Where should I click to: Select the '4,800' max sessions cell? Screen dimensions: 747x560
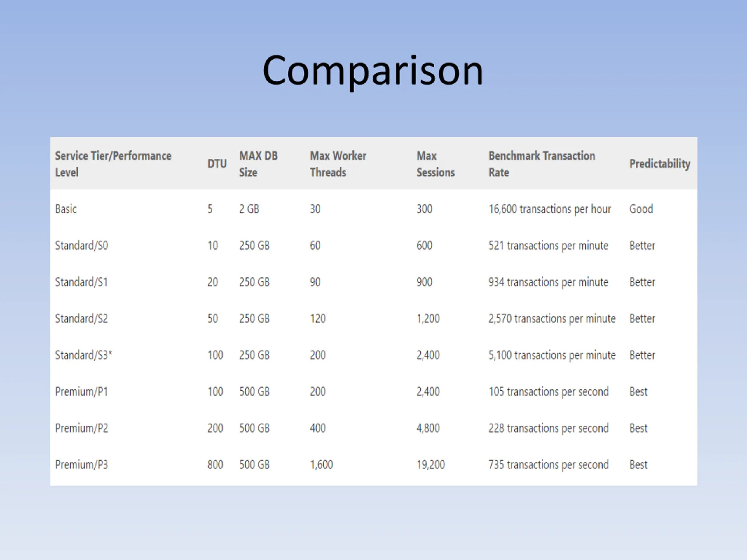(428, 428)
